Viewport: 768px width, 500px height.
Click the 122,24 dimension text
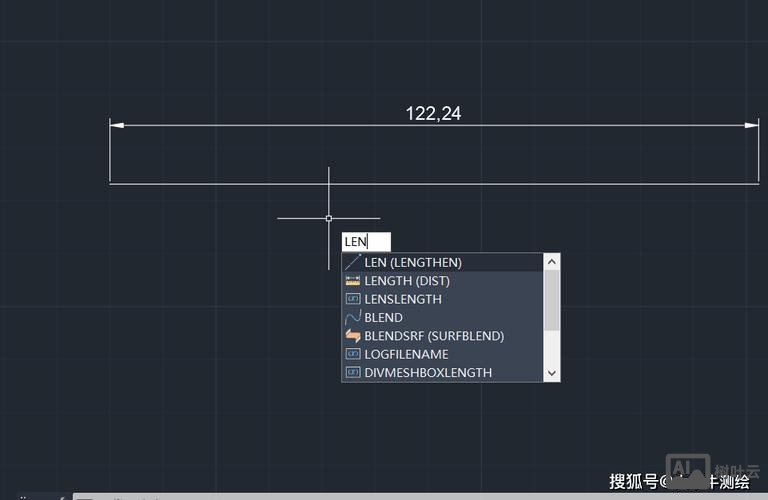433,114
